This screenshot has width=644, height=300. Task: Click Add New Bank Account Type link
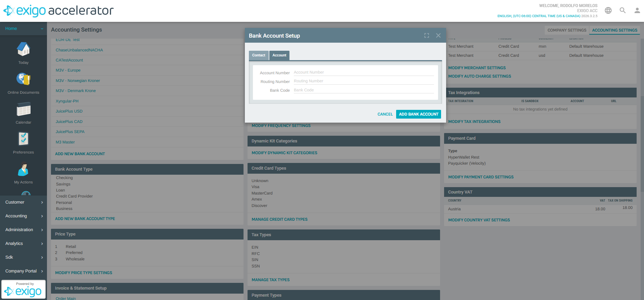85,219
